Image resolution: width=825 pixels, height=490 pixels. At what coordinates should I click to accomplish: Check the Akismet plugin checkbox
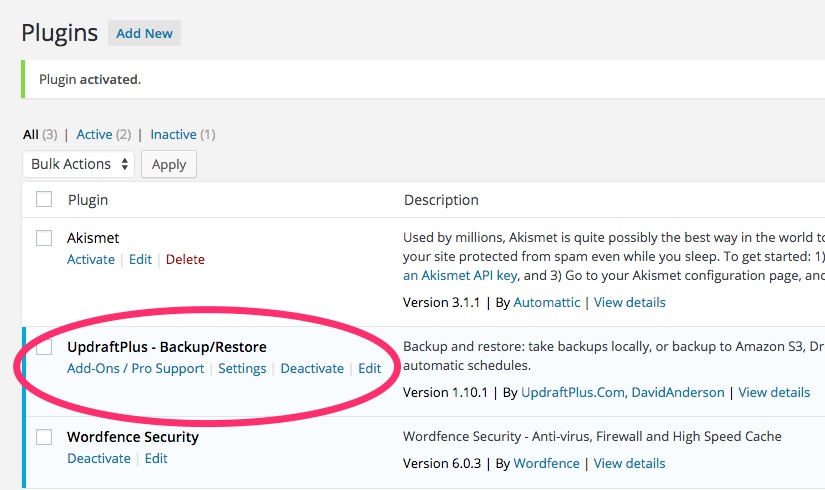(44, 238)
